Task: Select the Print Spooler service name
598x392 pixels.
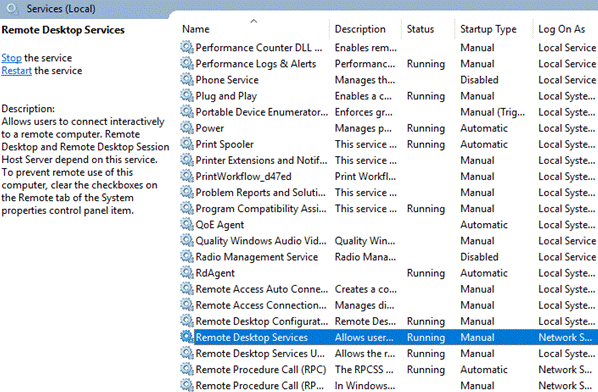Action: click(224, 145)
